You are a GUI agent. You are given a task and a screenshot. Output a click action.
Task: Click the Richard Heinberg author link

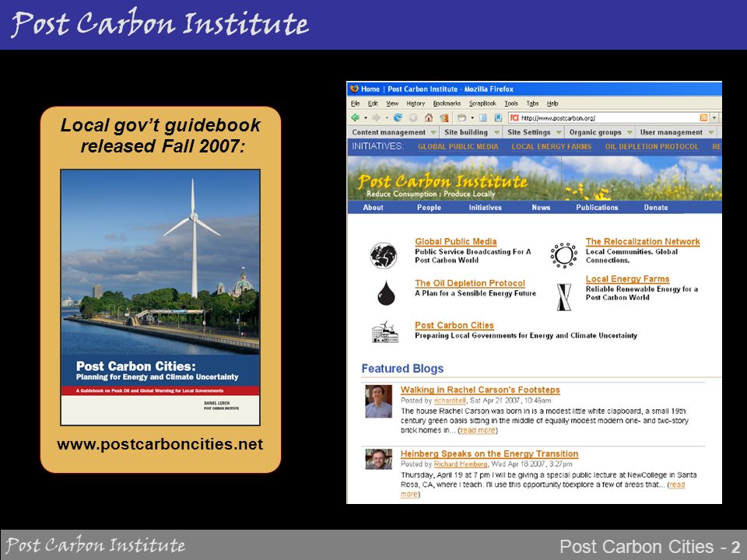tap(461, 464)
